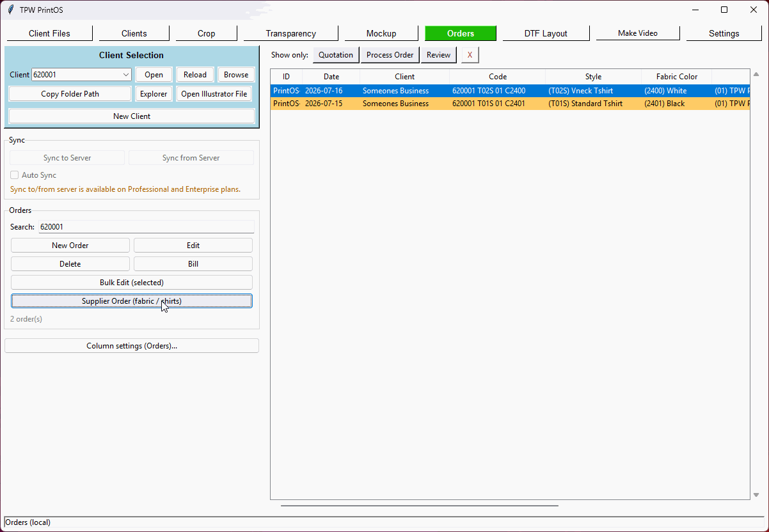Expand the Client combo box dropdown
Screen dimensions: 769x532
[126, 75]
